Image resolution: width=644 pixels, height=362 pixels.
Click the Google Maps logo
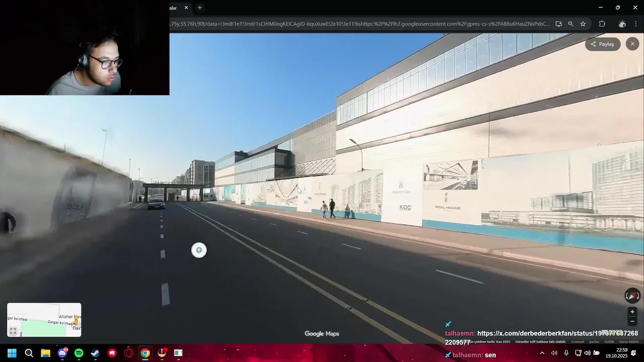coord(322,334)
